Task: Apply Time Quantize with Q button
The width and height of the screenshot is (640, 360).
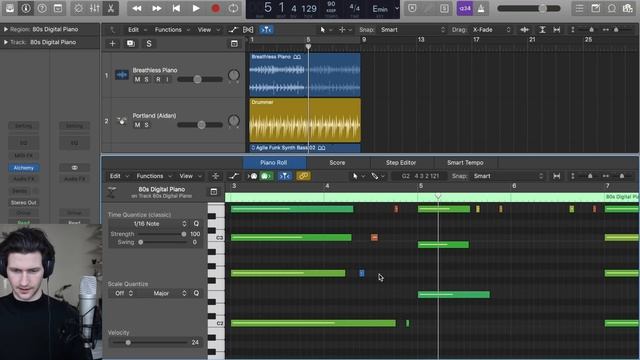Action: (196, 224)
